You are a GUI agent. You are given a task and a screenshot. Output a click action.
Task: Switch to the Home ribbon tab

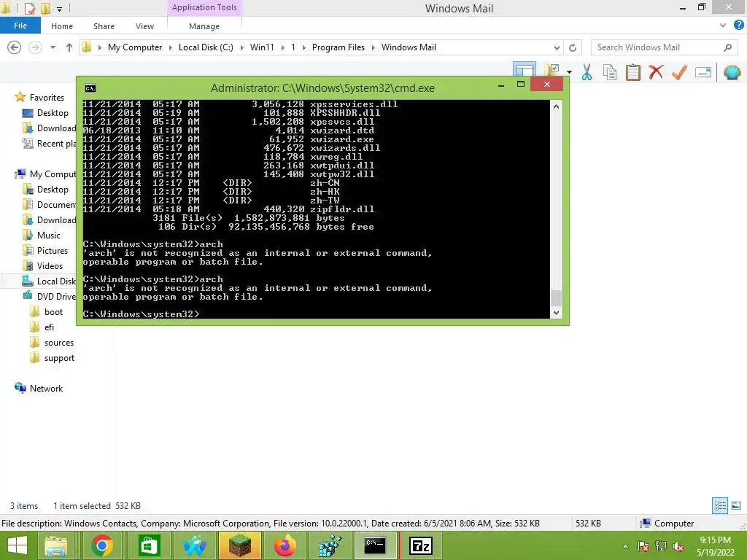pyautogui.click(x=62, y=26)
